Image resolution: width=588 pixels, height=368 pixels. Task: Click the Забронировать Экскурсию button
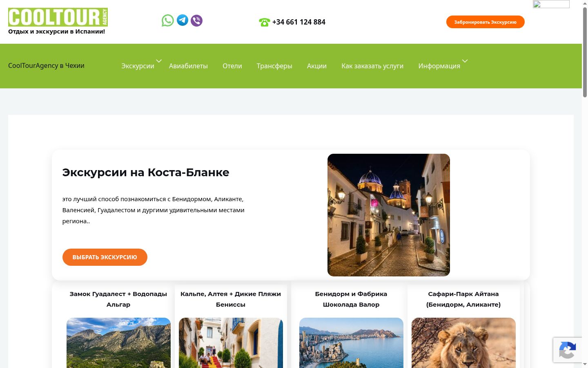[x=486, y=22]
